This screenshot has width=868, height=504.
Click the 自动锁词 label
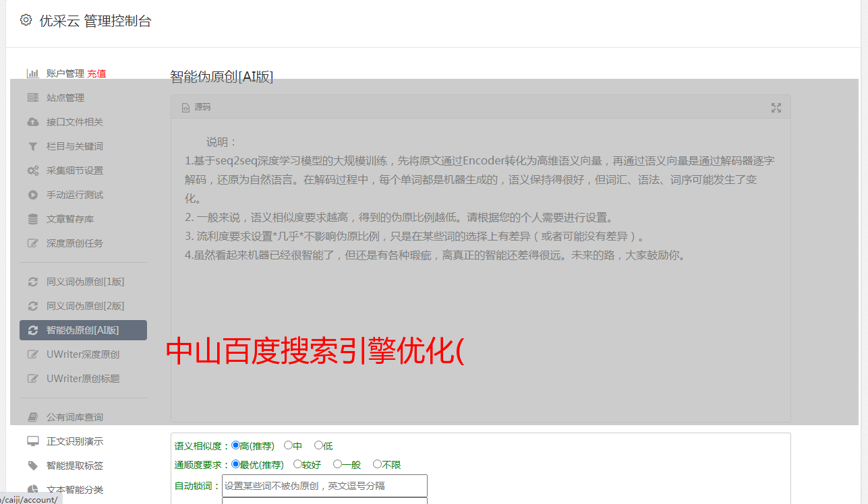click(198, 486)
